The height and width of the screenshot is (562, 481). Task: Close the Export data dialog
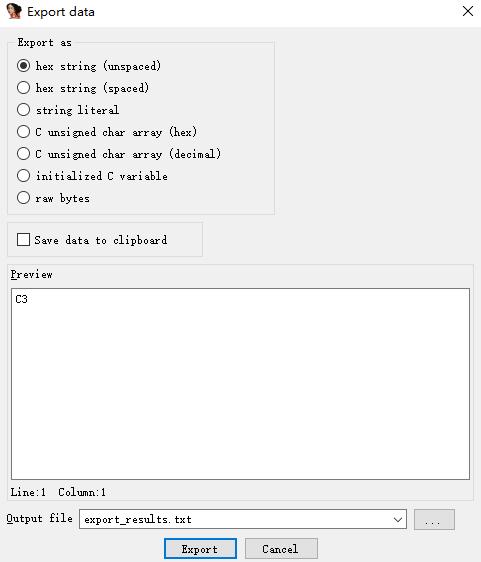(468, 11)
